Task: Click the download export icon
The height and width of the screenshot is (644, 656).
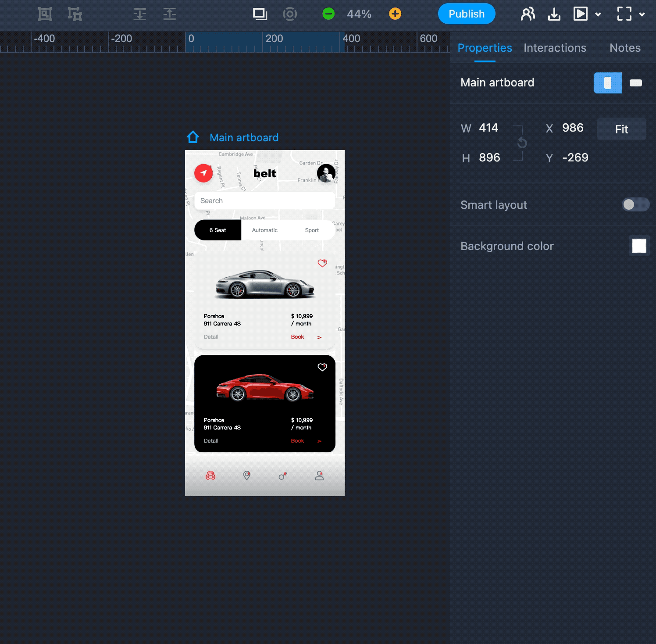Action: pyautogui.click(x=554, y=14)
